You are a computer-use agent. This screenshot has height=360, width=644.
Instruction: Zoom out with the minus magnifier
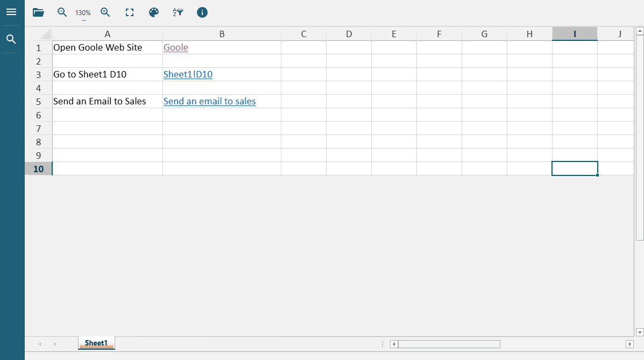click(x=62, y=12)
